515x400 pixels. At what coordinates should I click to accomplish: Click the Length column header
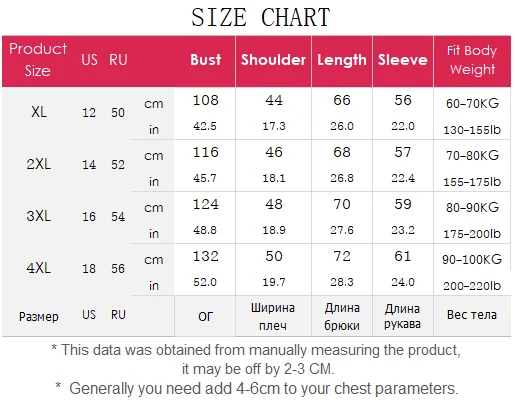pos(342,60)
